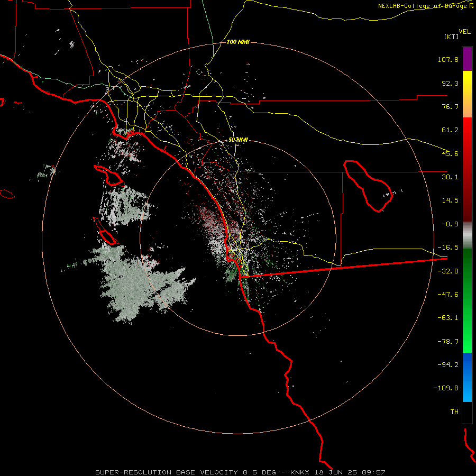Screen dimensions: 476x476
Task: Click the 61.2 velocity scale value
Action: 450,130
